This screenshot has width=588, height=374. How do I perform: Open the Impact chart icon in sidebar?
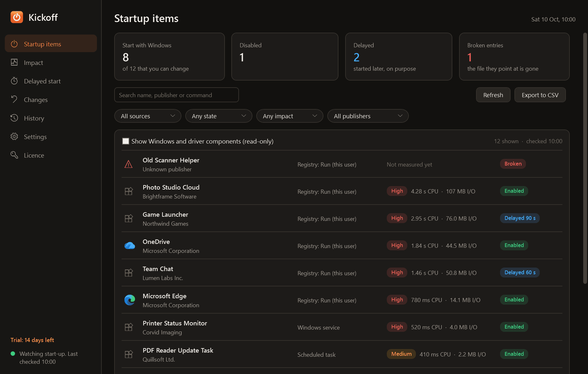[14, 62]
